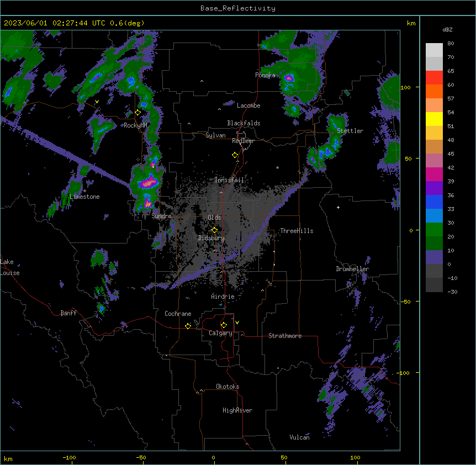Screen dimensions: 476x465
Task: Pick the light gray 80 dBZ legend swatch
Action: coord(434,50)
